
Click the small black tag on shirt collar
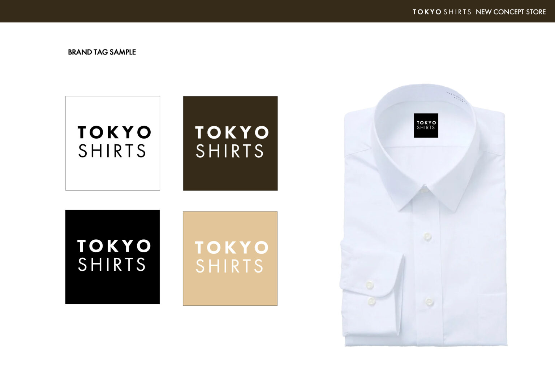[x=426, y=125]
